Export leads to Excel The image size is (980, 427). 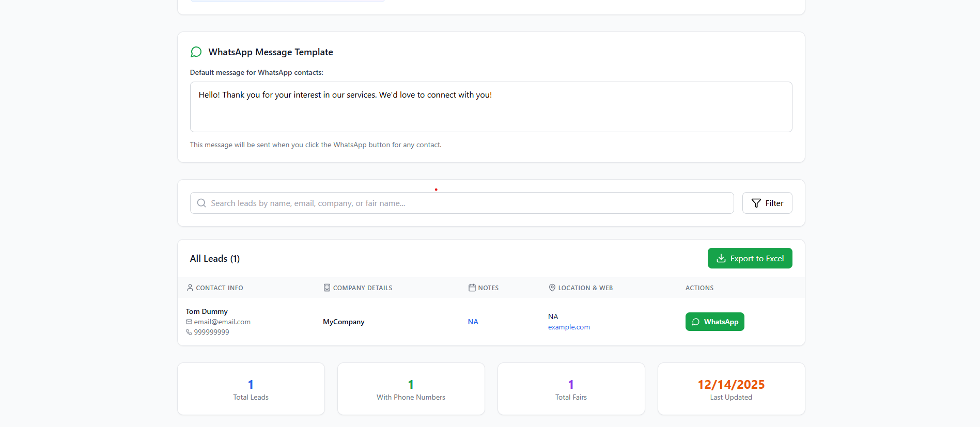point(750,258)
